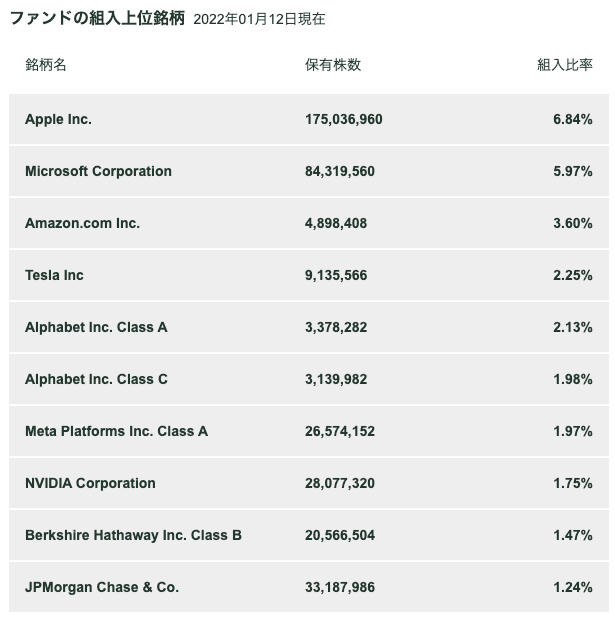Click the 保有株数 column header
Viewport: 615px width, 620px height.
(333, 64)
